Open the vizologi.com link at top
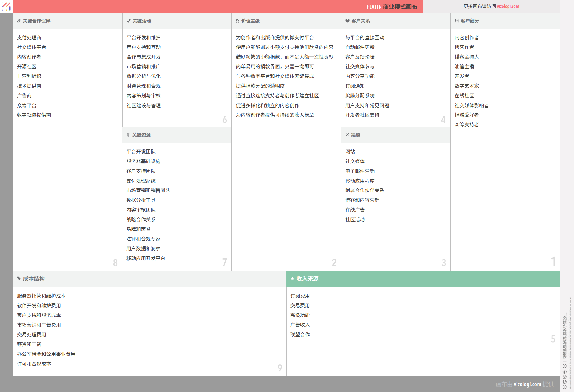This screenshot has width=574, height=392. coord(508,6)
